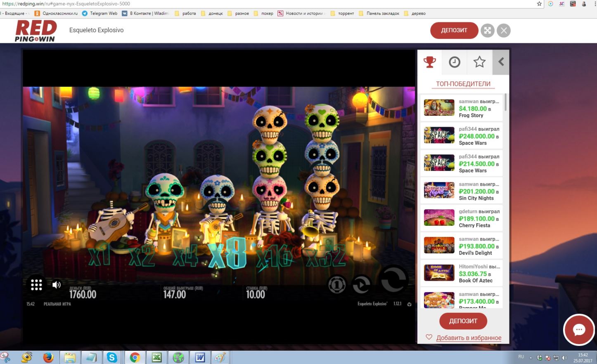Click the ₽189.100.00 winning amount

pos(476,219)
